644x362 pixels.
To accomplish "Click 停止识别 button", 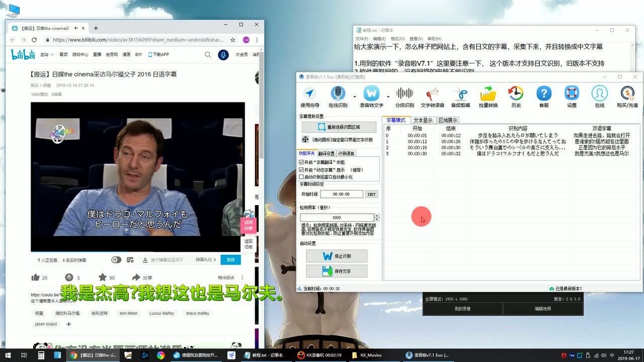I will [x=337, y=256].
